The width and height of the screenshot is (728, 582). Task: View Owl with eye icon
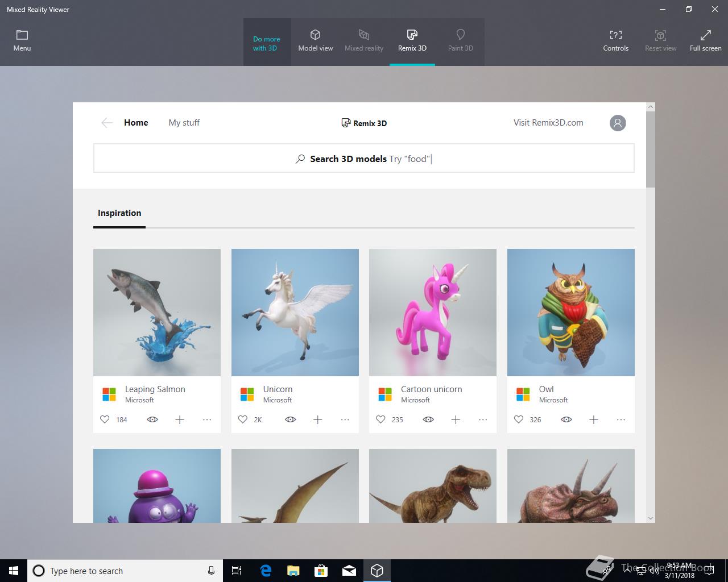point(566,419)
